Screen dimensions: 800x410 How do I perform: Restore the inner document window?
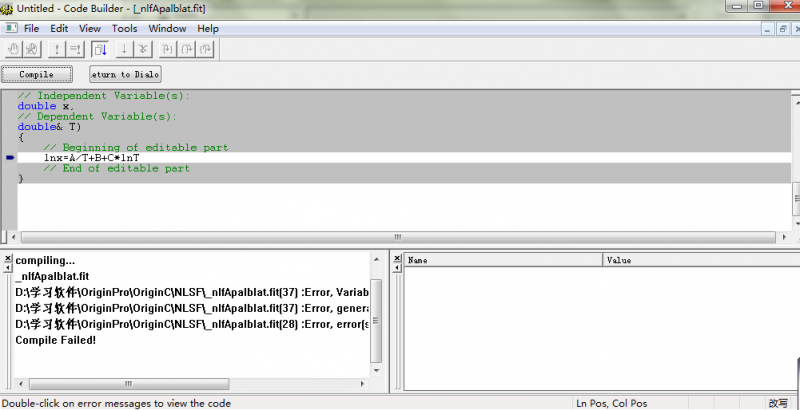click(x=783, y=29)
